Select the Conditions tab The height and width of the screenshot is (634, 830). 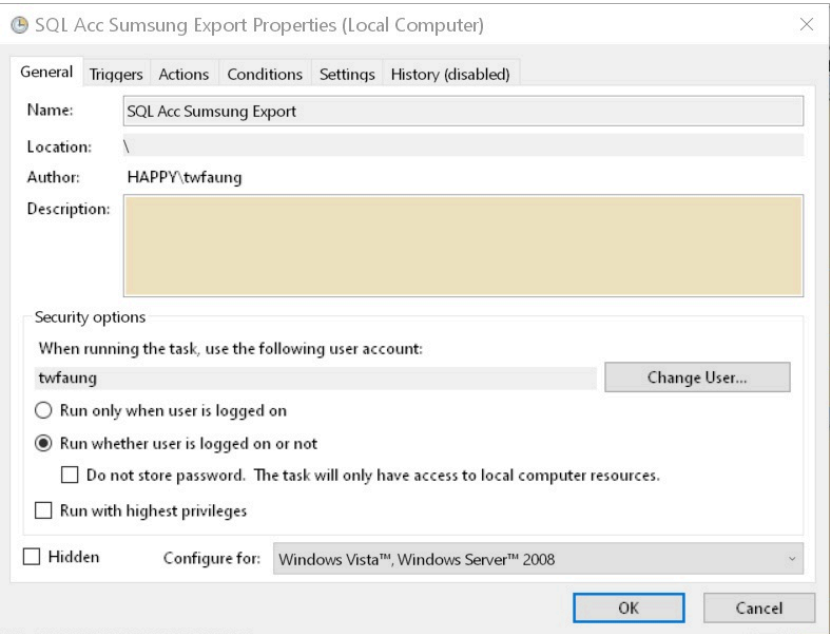click(x=264, y=74)
